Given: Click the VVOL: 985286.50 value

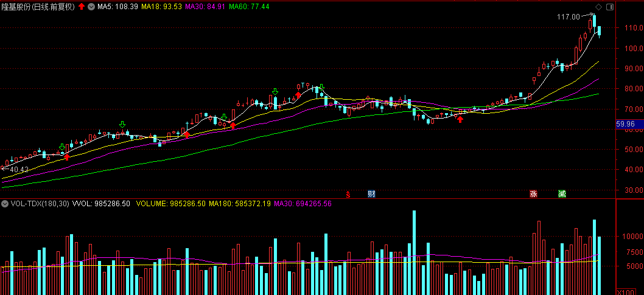Looking at the screenshot, I should [x=101, y=204].
